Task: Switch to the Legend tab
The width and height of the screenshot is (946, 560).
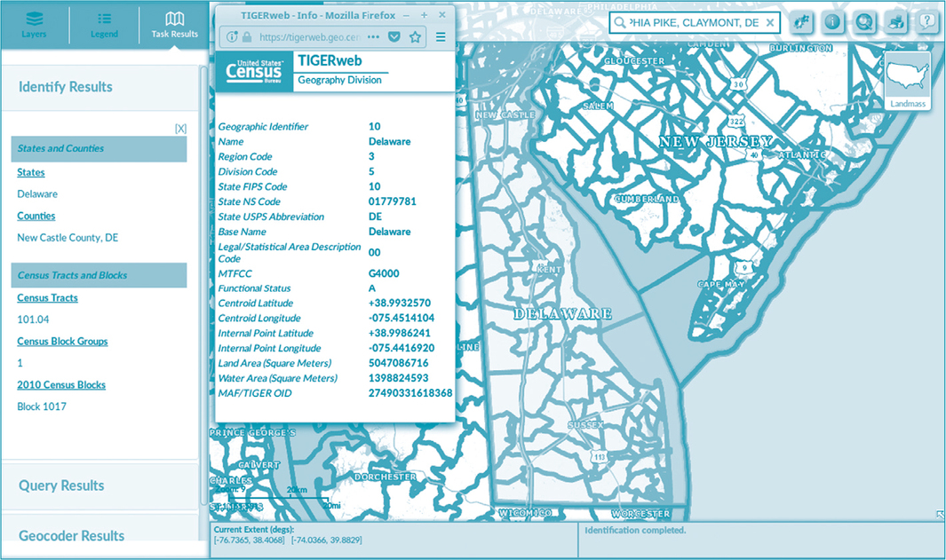Action: [x=104, y=24]
